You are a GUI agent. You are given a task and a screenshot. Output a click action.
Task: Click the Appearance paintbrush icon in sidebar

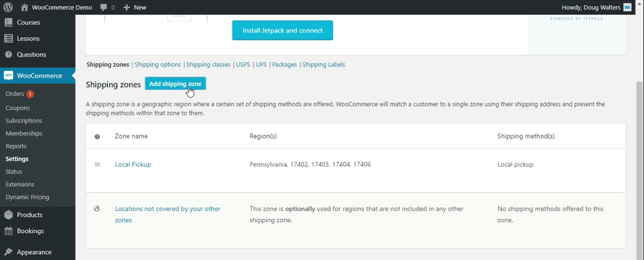click(8, 252)
